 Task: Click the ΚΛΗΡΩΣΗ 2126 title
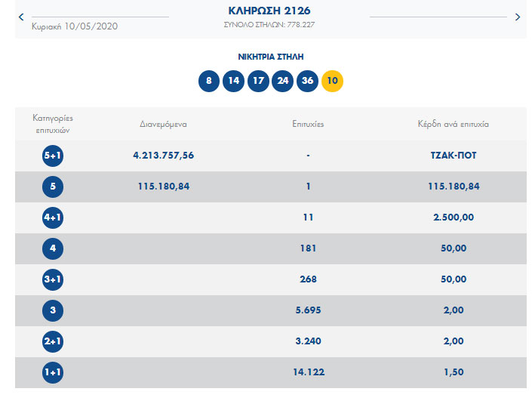269,11
